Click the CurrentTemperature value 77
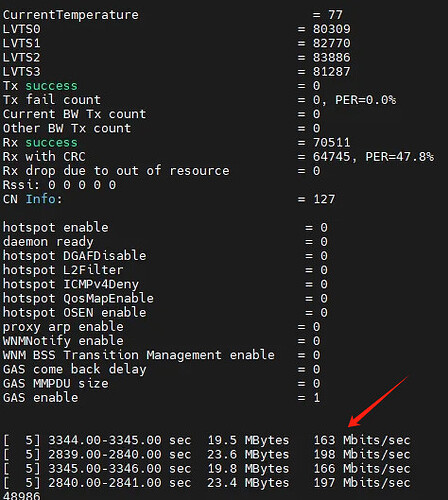This screenshot has height=500, width=448. point(335,15)
